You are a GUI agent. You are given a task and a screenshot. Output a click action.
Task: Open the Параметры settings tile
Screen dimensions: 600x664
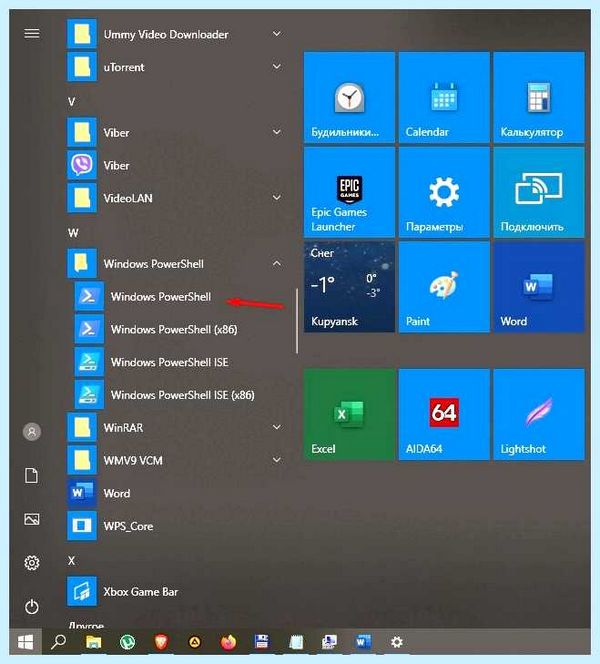click(444, 192)
